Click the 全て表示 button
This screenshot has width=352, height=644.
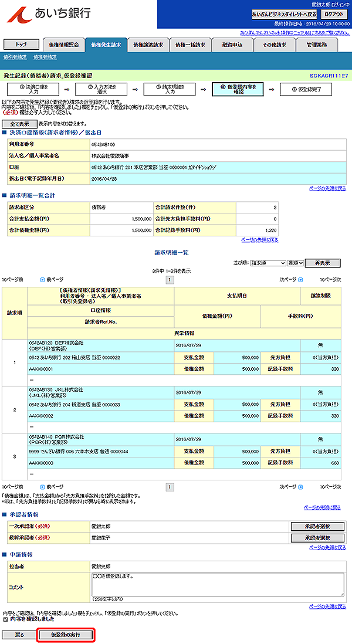[x=20, y=124]
